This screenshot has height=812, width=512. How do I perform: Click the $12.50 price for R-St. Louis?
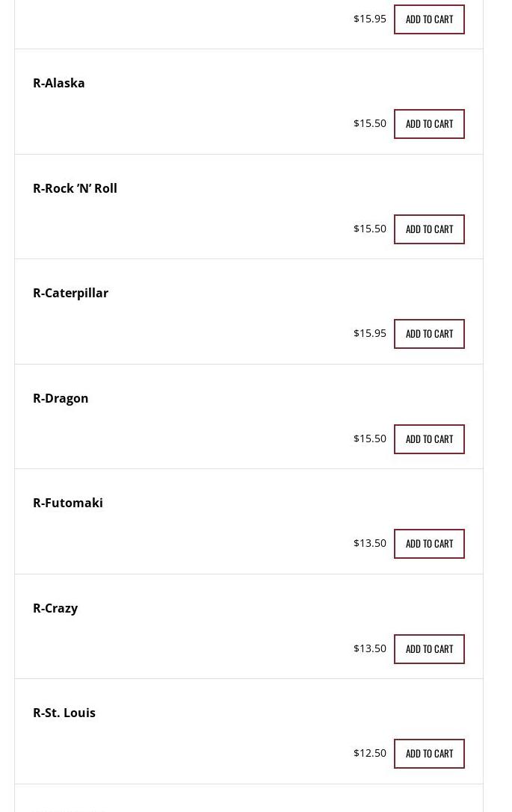pyautogui.click(x=370, y=753)
